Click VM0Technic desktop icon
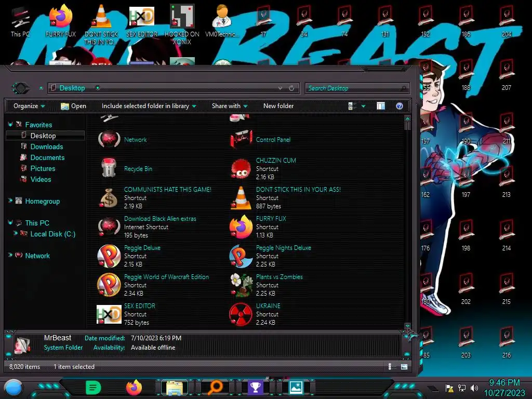The image size is (532, 399). [x=222, y=20]
